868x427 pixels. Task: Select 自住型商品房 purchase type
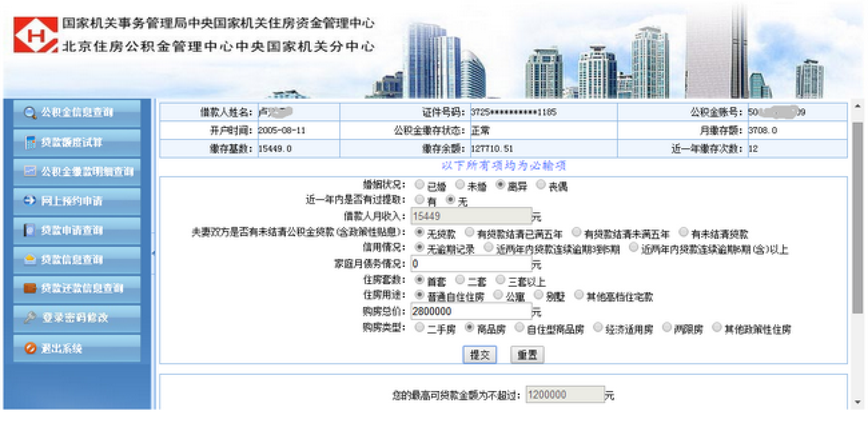point(519,328)
